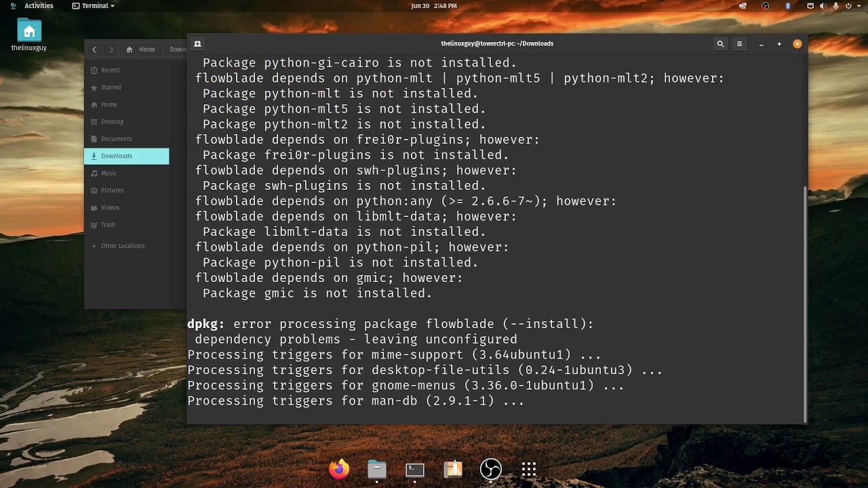This screenshot has width=868, height=488.
Task: Maximize the terminal window
Action: [779, 44]
